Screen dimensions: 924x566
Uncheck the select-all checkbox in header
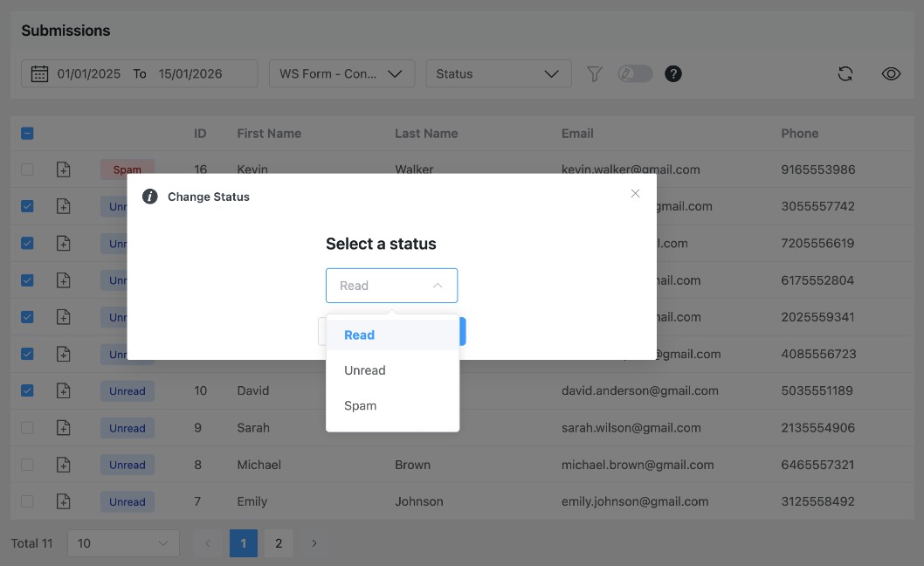click(x=27, y=133)
